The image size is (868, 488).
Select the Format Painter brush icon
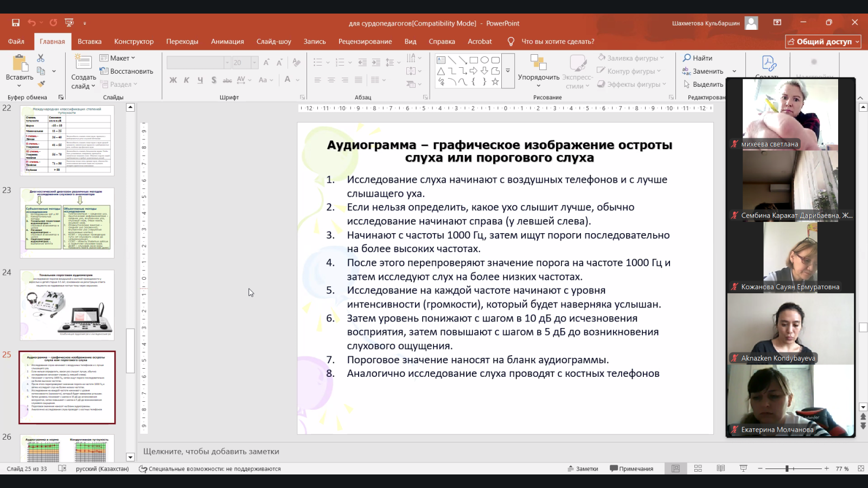click(41, 84)
